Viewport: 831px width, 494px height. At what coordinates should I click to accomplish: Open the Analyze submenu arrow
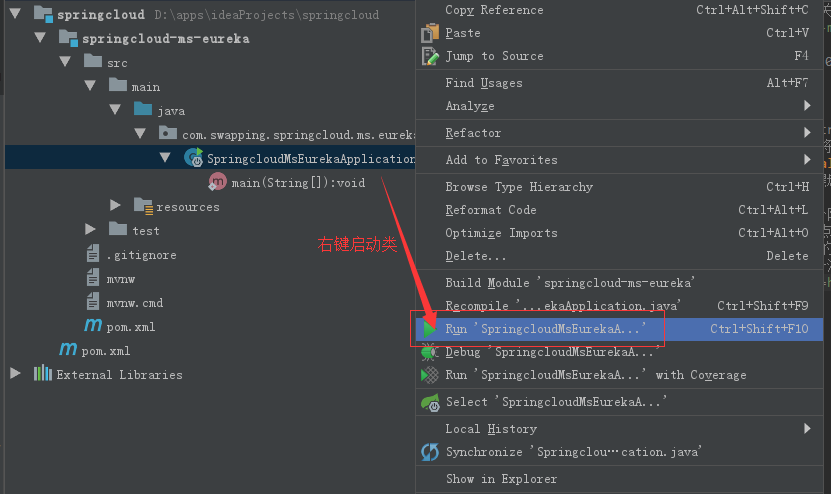pos(807,105)
